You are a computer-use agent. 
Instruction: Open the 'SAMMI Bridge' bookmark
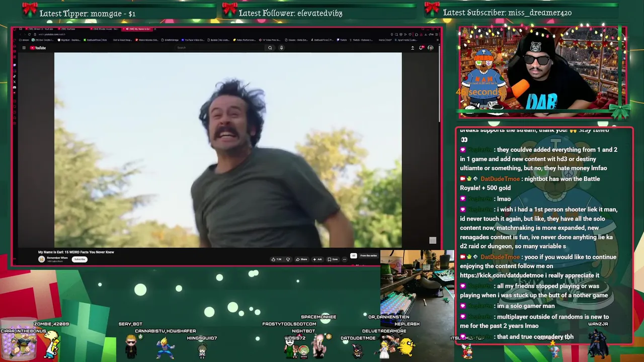click(170, 40)
